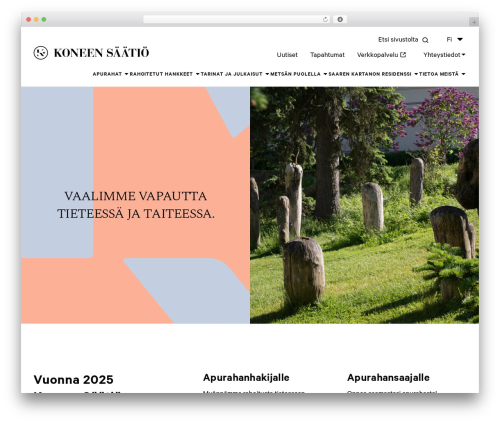Open the RAHOITETUT HANKKEET menu item
The height and width of the screenshot is (423, 500).
point(161,74)
